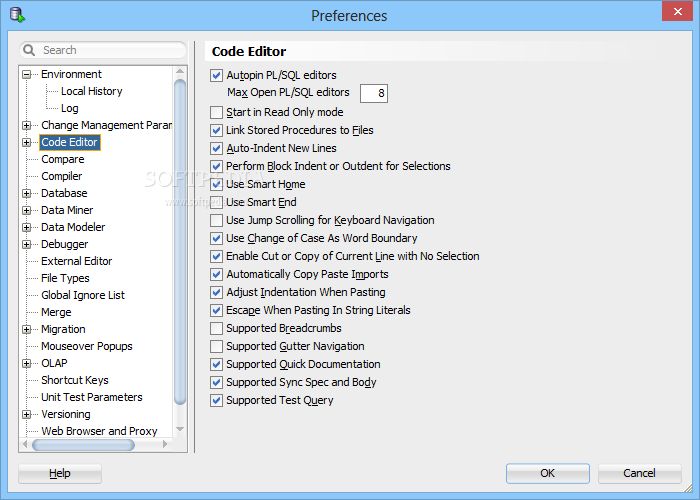Select External Editor category
Image resolution: width=700 pixels, height=500 pixels.
click(x=76, y=261)
